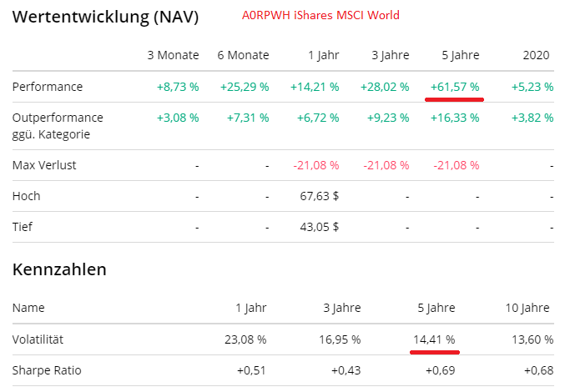Click the Sharpe Ratio row label
Viewport: 565px width, 392px height.
pos(47,369)
